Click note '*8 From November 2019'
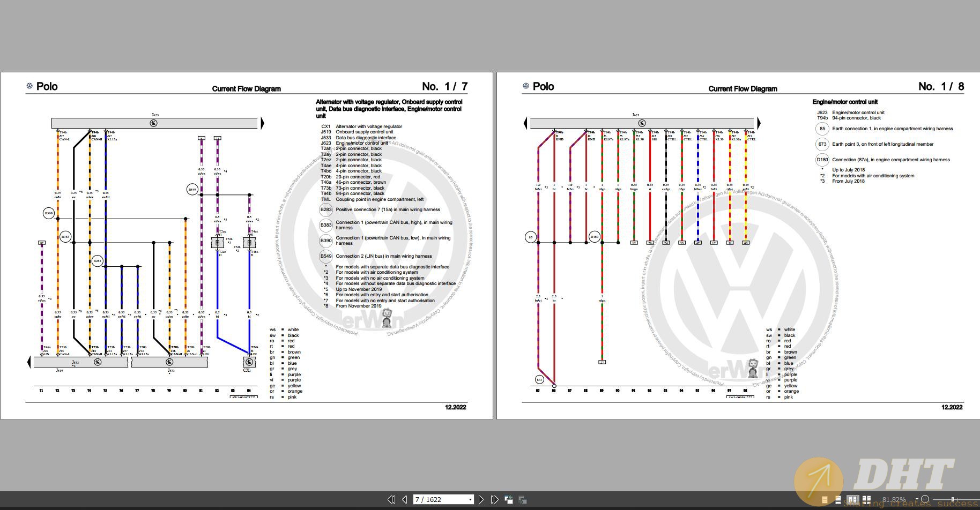980x510 pixels. [352, 306]
